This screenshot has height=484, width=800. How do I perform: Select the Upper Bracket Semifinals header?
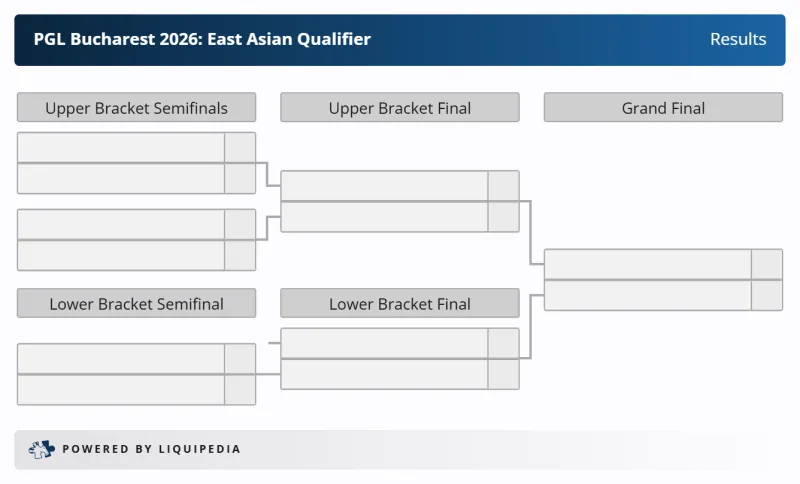point(136,108)
